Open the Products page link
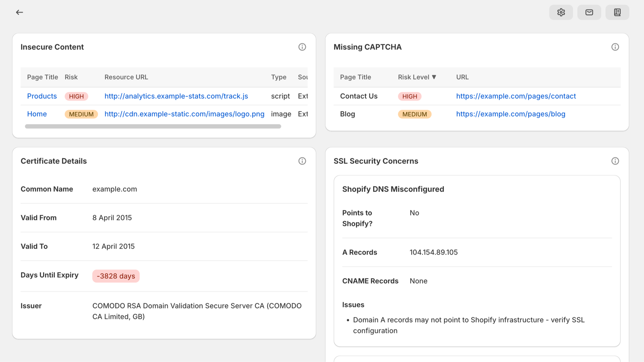This screenshot has height=362, width=644. 42,96
